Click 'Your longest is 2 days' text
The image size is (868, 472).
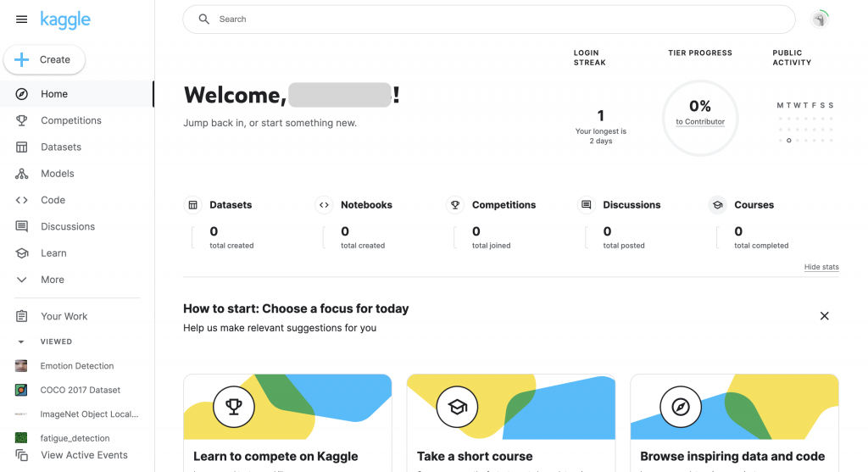(601, 136)
